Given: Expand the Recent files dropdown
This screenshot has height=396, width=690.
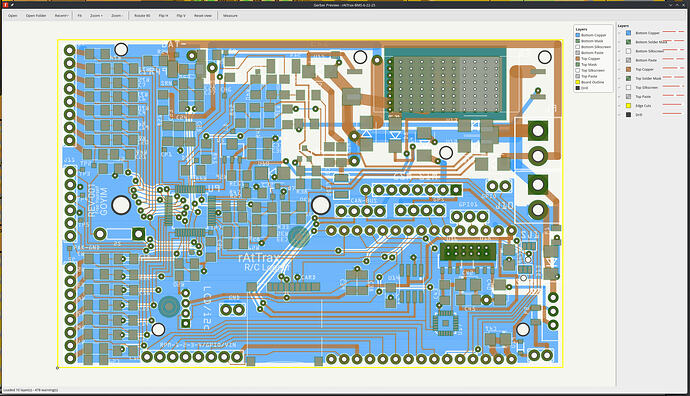Looking at the screenshot, I should pos(62,15).
